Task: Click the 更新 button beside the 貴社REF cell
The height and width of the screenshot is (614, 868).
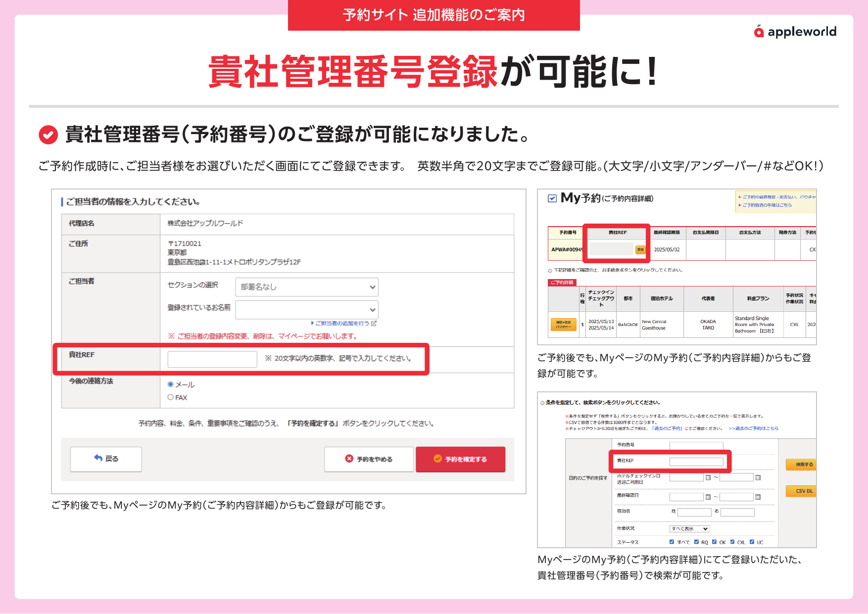Action: pyautogui.click(x=640, y=249)
